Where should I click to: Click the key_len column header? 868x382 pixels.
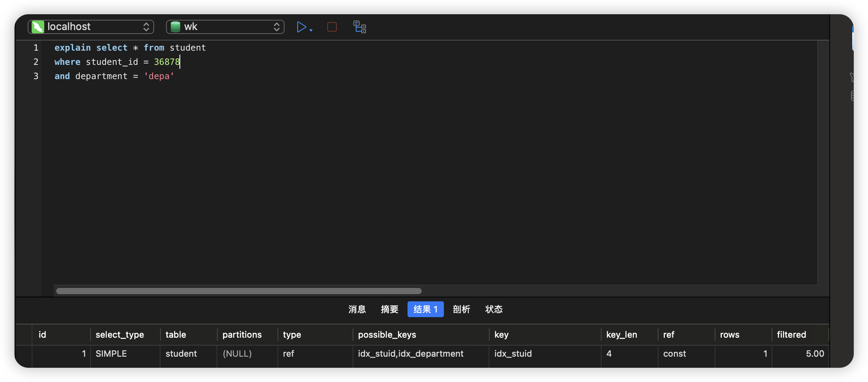click(x=630, y=335)
